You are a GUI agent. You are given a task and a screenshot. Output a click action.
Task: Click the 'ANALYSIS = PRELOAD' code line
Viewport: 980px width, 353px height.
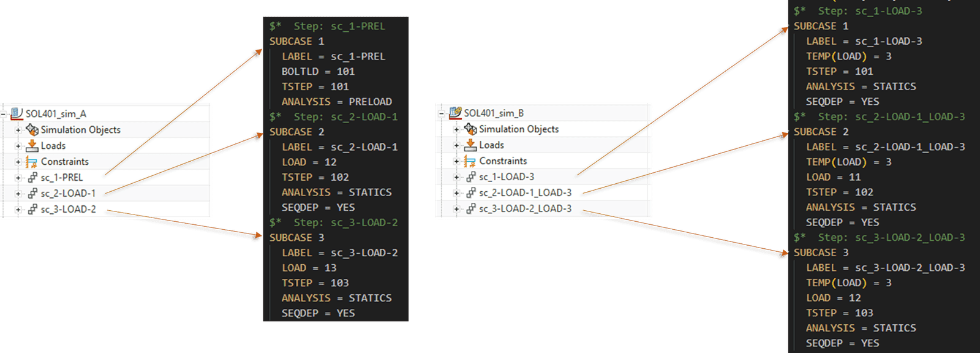pyautogui.click(x=337, y=102)
